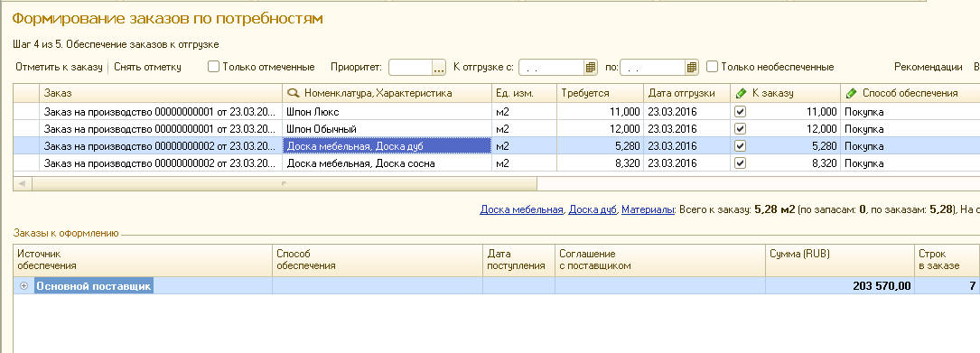This screenshot has height=353, width=980.
Task: Click the Снять отметку button
Action: pos(147,67)
